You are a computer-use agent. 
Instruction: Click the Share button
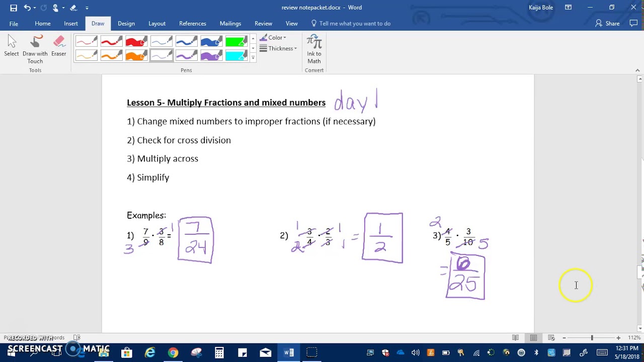(607, 24)
